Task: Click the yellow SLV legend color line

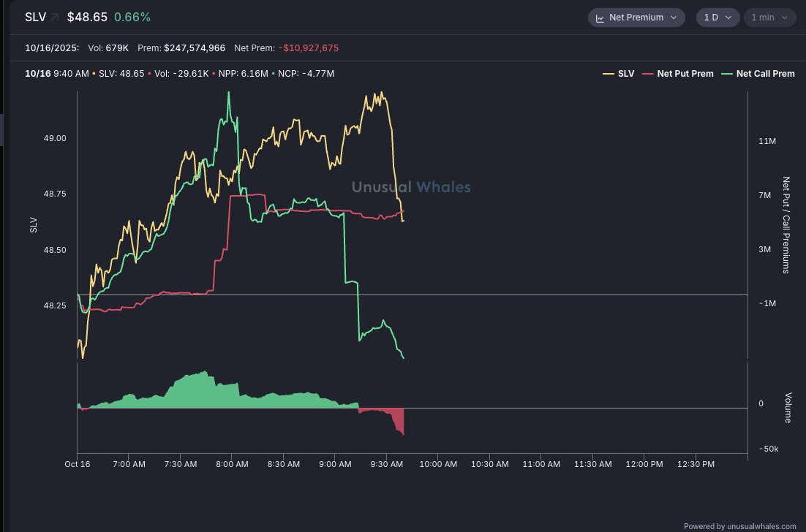Action: (x=608, y=74)
